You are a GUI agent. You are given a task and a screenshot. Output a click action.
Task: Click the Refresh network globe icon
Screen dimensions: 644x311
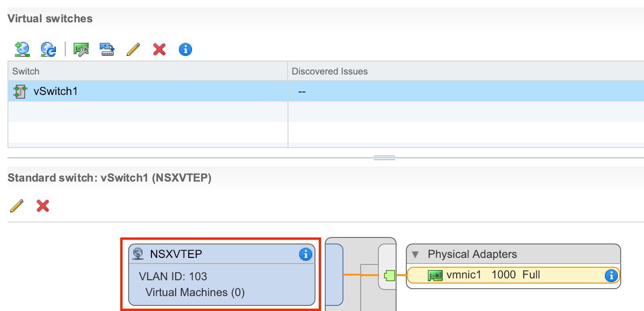(x=48, y=49)
